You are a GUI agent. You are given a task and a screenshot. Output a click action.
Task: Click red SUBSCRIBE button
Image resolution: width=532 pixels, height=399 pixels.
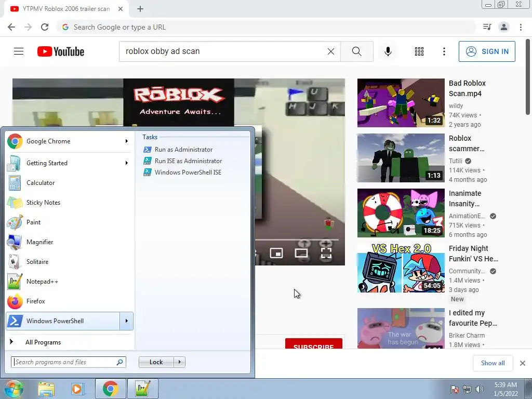314,343
